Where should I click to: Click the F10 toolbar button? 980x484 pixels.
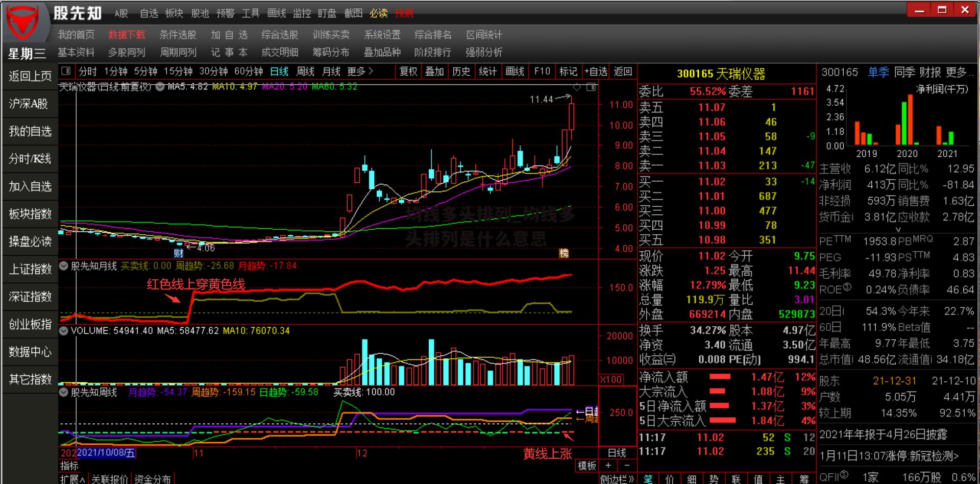pos(542,71)
